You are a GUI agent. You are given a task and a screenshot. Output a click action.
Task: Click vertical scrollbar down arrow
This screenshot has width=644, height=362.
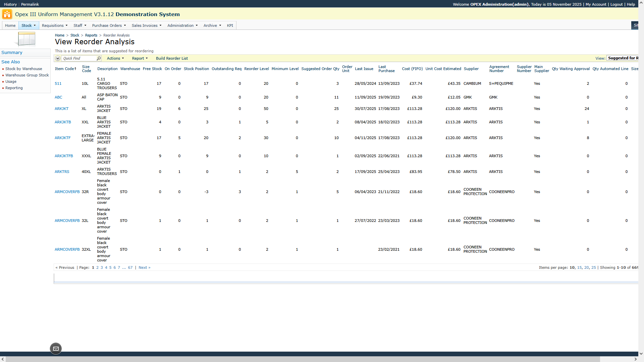[641, 354]
